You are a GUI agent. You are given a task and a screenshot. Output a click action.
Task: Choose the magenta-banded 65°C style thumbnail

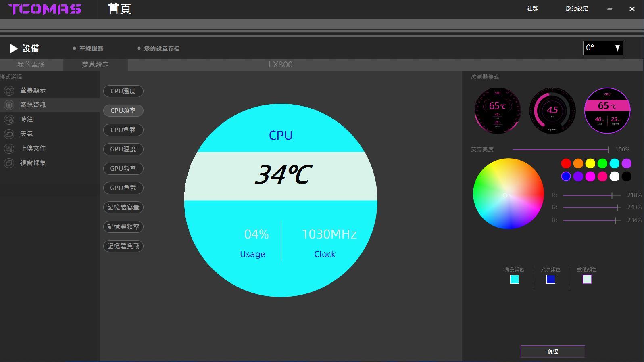tap(607, 111)
